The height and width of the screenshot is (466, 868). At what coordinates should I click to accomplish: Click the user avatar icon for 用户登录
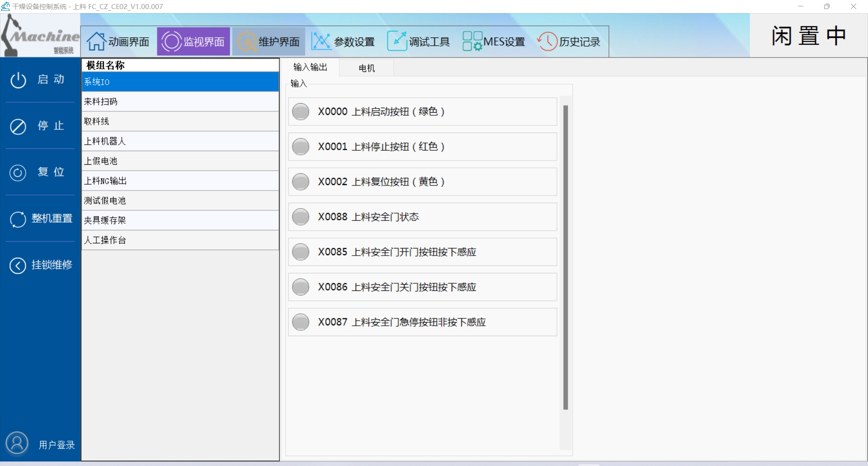[17, 443]
